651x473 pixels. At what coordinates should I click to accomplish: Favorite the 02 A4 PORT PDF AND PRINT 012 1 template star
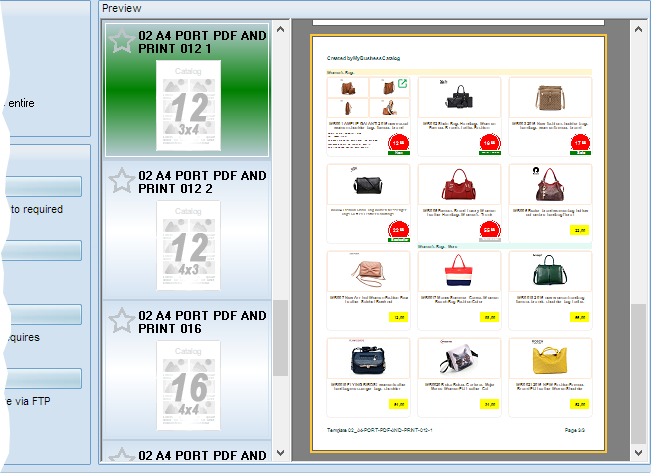tap(121, 41)
